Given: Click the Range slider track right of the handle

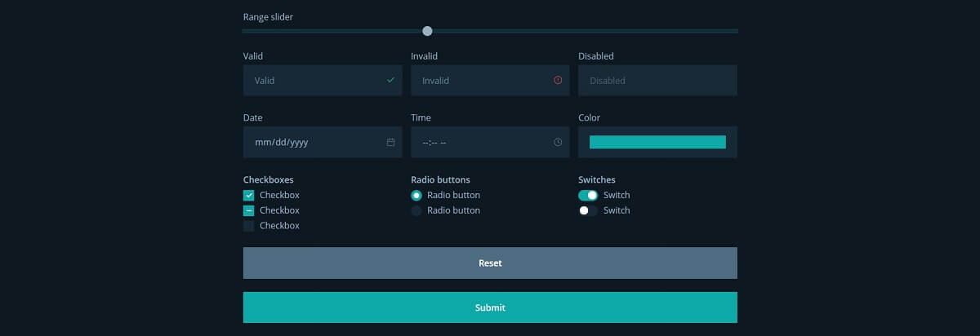Looking at the screenshot, I should click(585, 31).
